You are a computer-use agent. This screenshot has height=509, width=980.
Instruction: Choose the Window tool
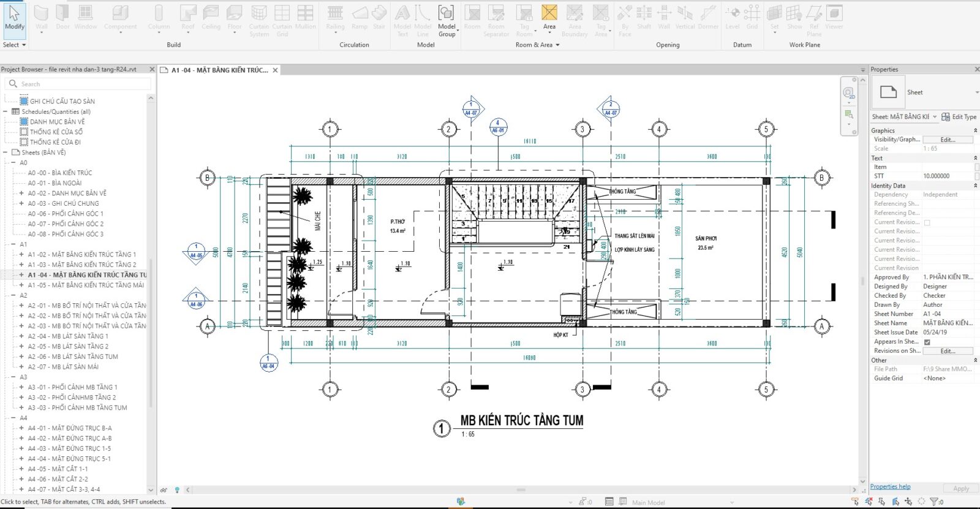coord(86,18)
